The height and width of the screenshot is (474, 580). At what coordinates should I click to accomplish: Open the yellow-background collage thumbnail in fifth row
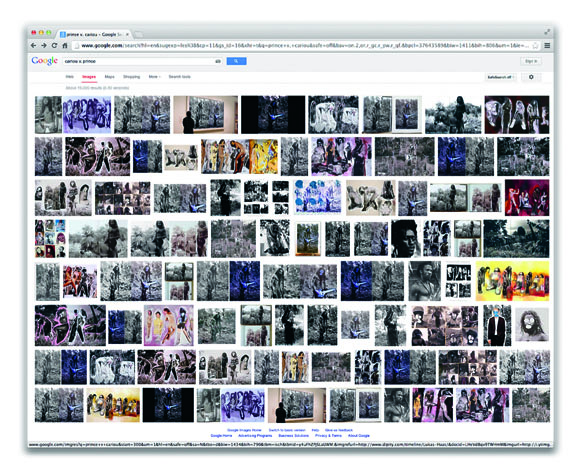click(x=512, y=281)
